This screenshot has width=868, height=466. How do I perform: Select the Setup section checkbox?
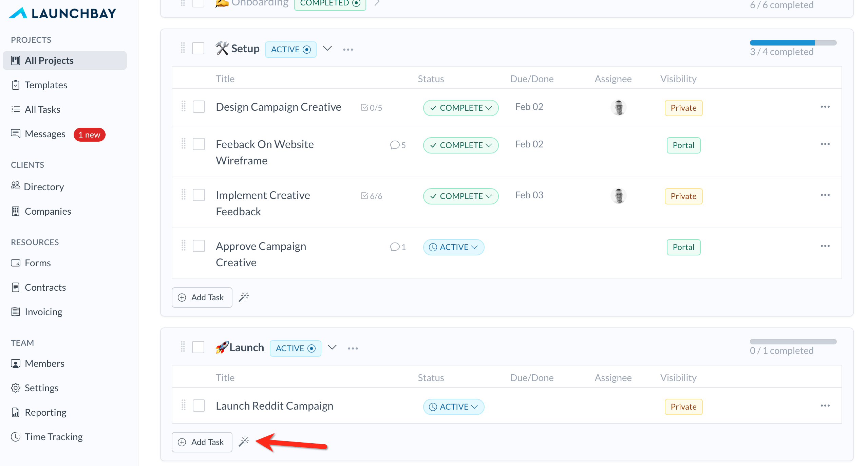pos(198,48)
